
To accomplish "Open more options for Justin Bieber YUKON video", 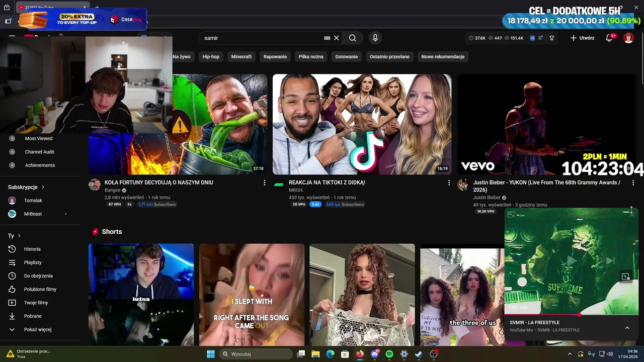I will click(x=633, y=183).
